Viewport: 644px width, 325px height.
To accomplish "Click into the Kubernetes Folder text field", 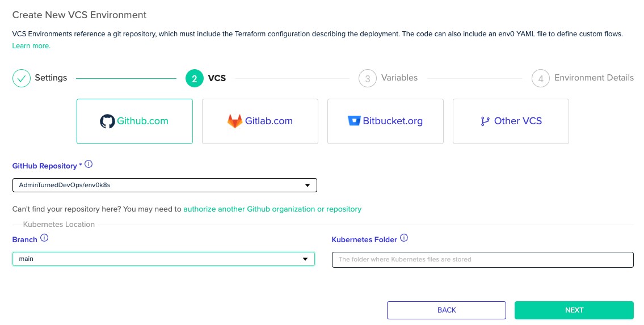I will pos(483,259).
